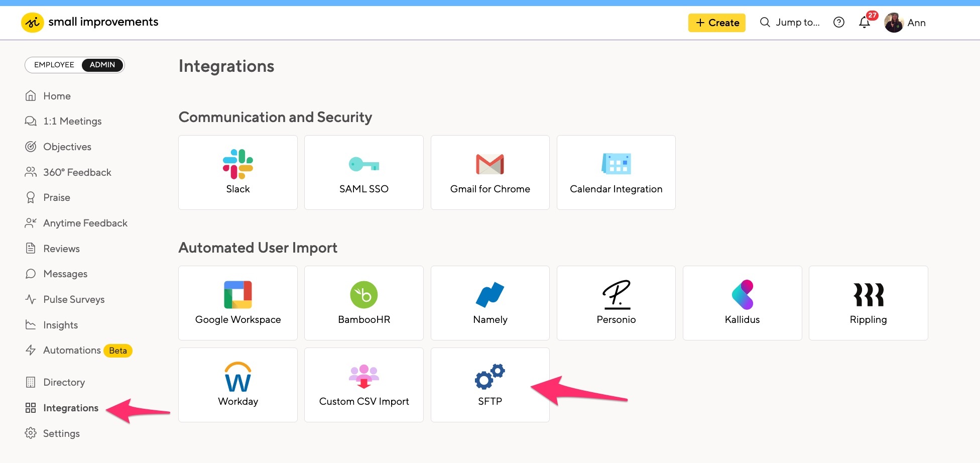Open the SFTP integration

point(489,384)
